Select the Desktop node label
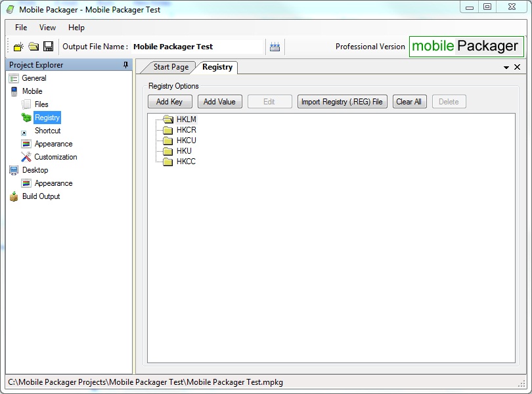The width and height of the screenshot is (532, 394). coord(35,170)
